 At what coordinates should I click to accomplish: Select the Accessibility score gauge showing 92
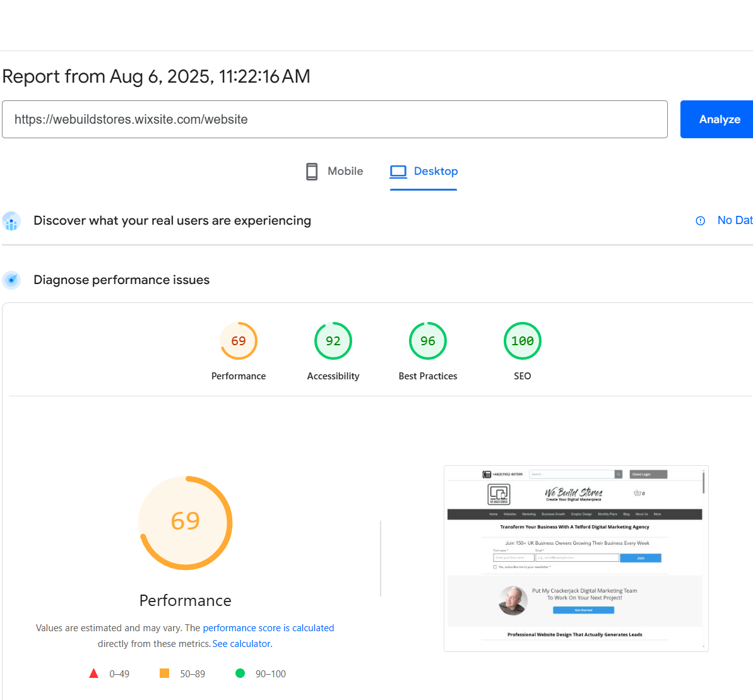333,341
